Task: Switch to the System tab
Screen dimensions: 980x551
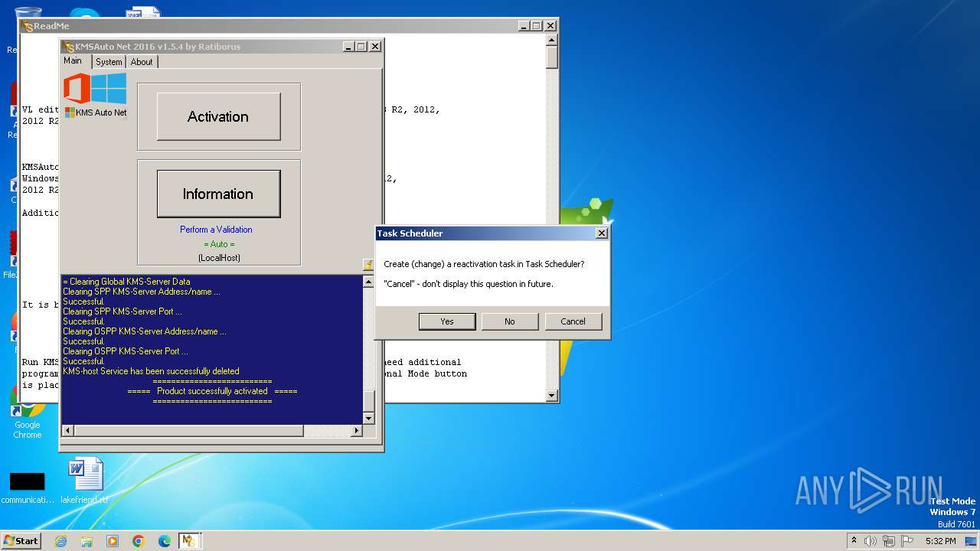Action: (109, 62)
